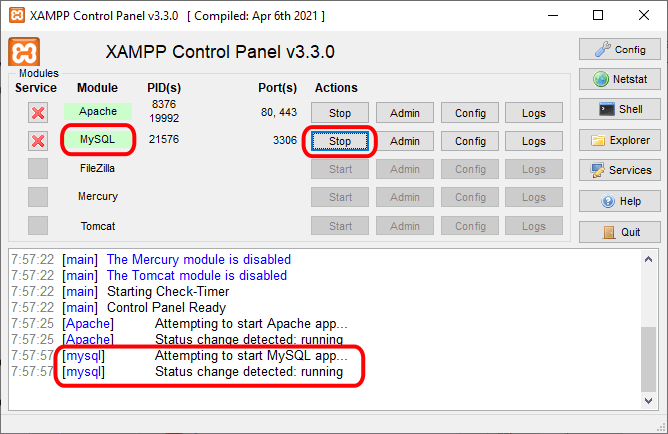Minimize the XAMPP Control Panel window
Screen dimensions: 668x434
pyautogui.click(x=553, y=15)
